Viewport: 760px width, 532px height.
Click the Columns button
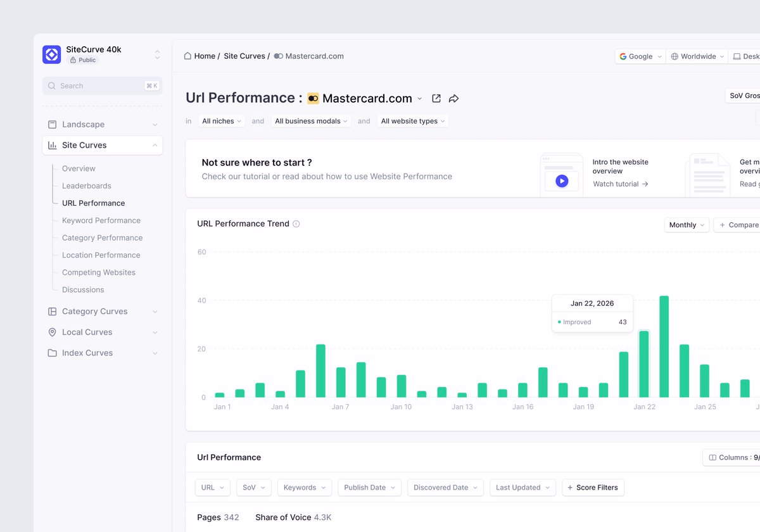click(x=733, y=457)
